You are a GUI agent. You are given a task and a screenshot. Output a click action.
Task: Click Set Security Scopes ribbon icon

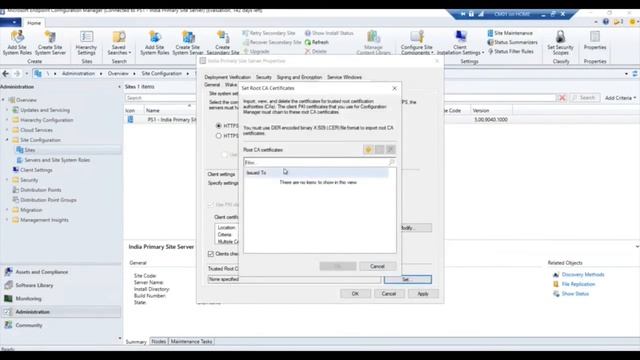click(560, 43)
